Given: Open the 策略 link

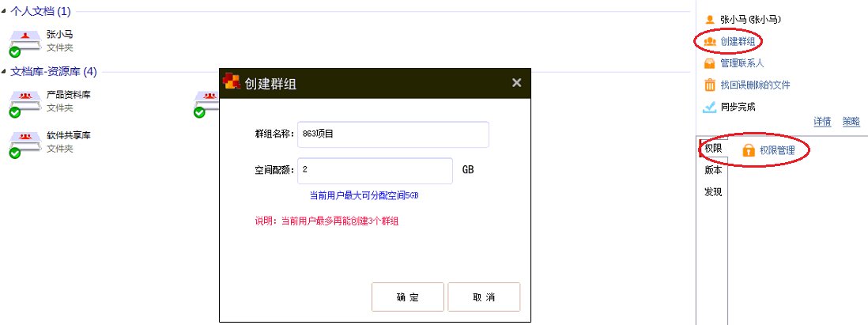Looking at the screenshot, I should tap(851, 122).
